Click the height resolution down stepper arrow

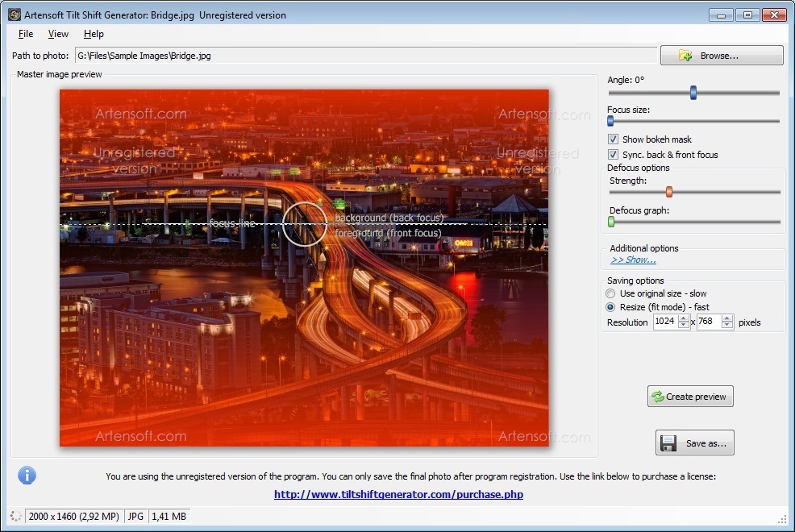pos(725,325)
